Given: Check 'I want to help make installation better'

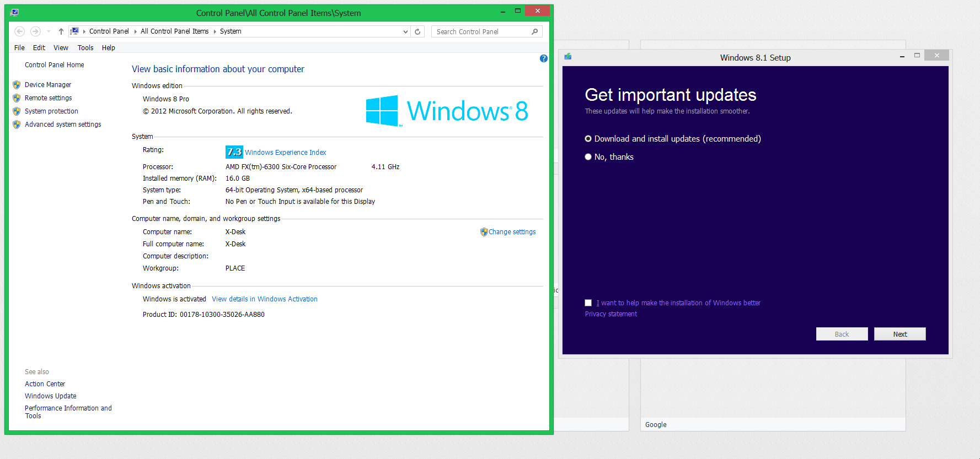Looking at the screenshot, I should (588, 303).
